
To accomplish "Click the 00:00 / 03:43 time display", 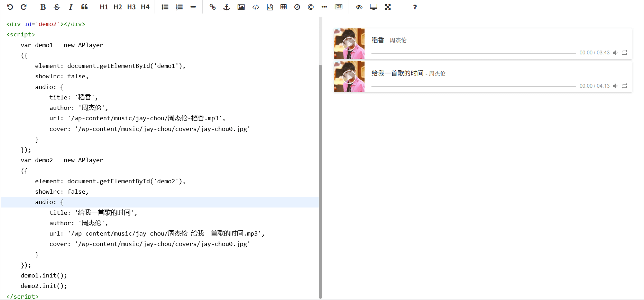I will (595, 53).
